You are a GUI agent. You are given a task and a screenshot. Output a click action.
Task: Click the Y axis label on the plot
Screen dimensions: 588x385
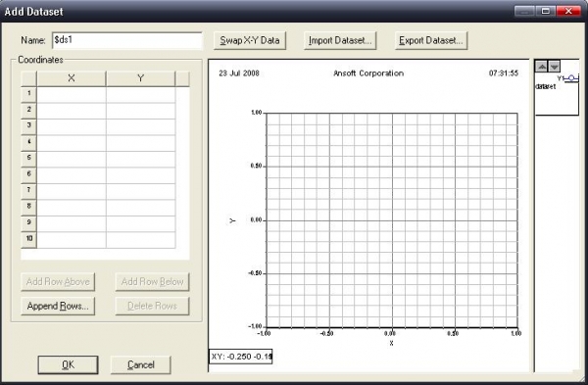(x=232, y=220)
